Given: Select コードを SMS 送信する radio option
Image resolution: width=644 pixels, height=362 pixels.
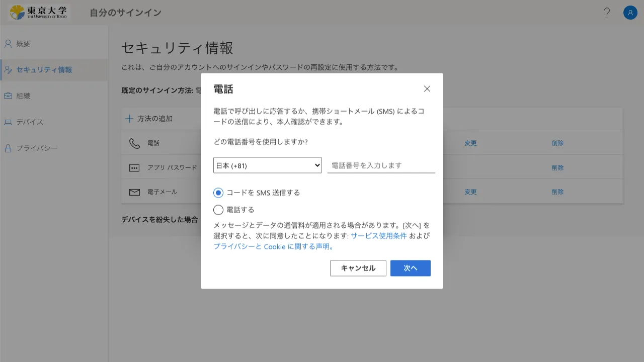Looking at the screenshot, I should (218, 193).
